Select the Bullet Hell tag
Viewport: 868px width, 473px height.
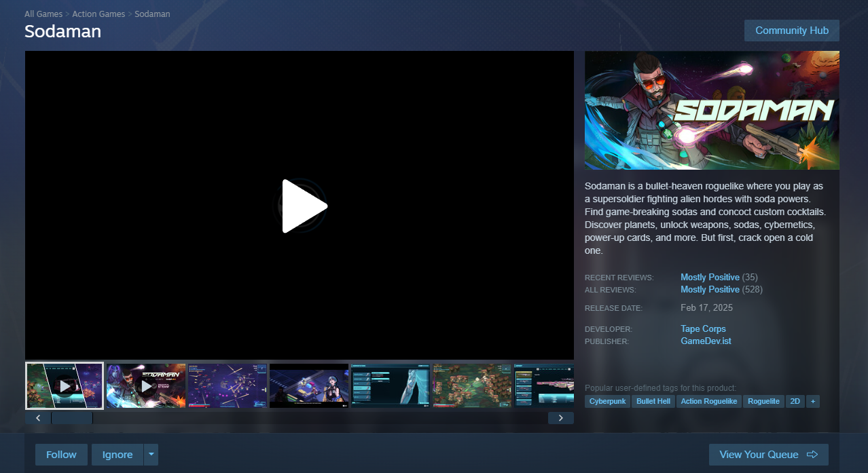(653, 401)
